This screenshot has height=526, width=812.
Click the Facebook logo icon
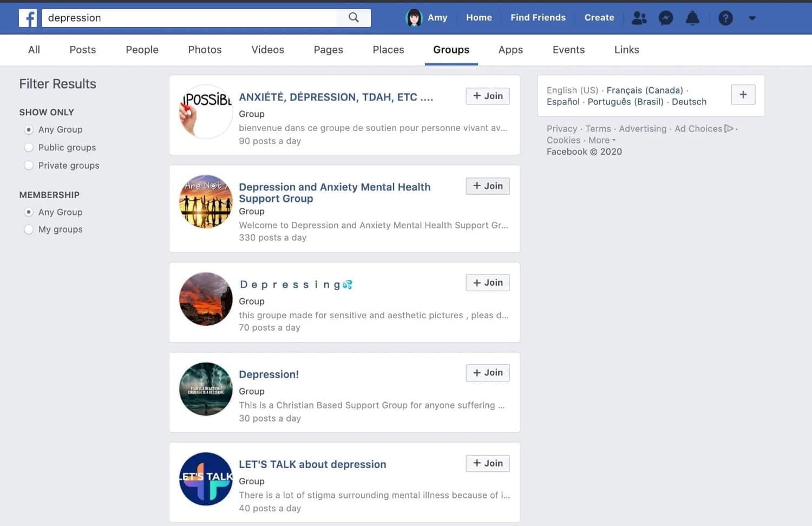[x=28, y=18]
